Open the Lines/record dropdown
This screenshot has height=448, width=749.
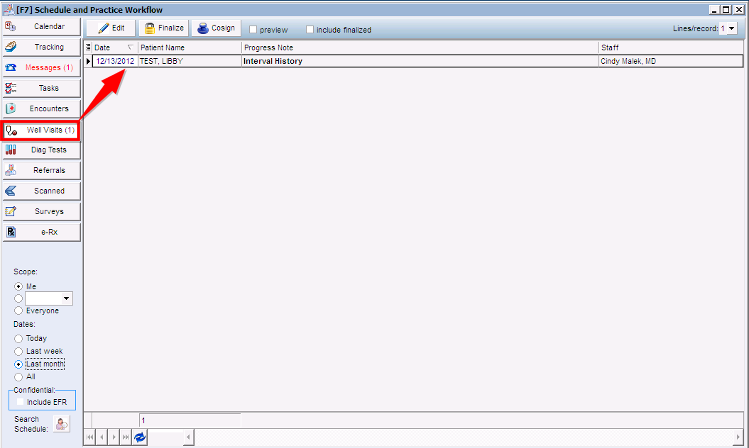[x=731, y=29]
